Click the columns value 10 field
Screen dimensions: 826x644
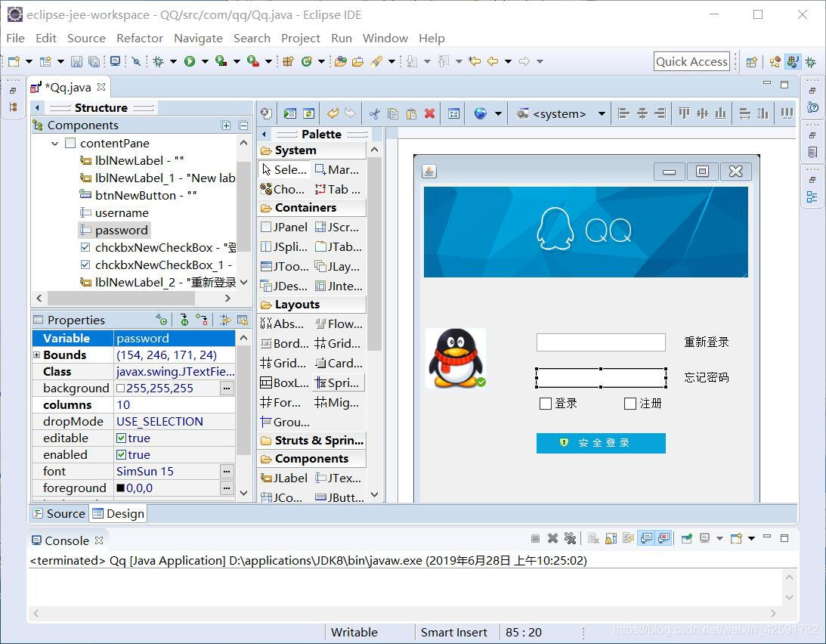(x=175, y=404)
